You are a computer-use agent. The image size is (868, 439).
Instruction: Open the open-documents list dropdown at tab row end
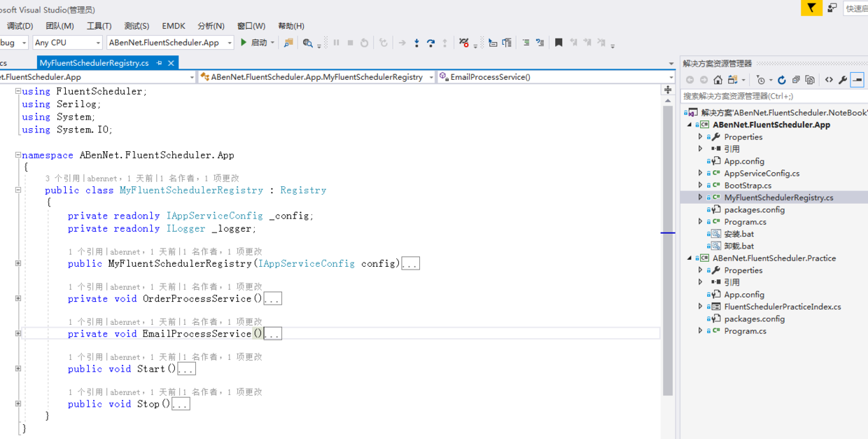(671, 64)
